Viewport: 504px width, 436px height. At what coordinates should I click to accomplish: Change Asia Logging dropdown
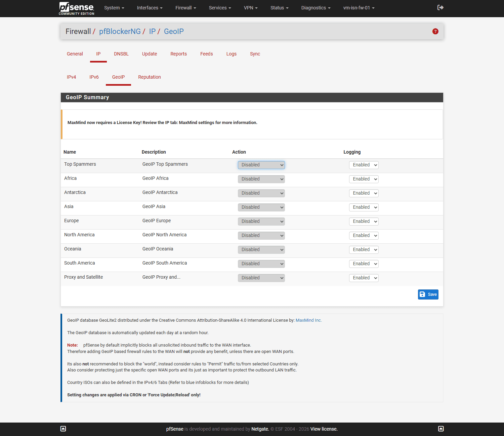click(364, 207)
